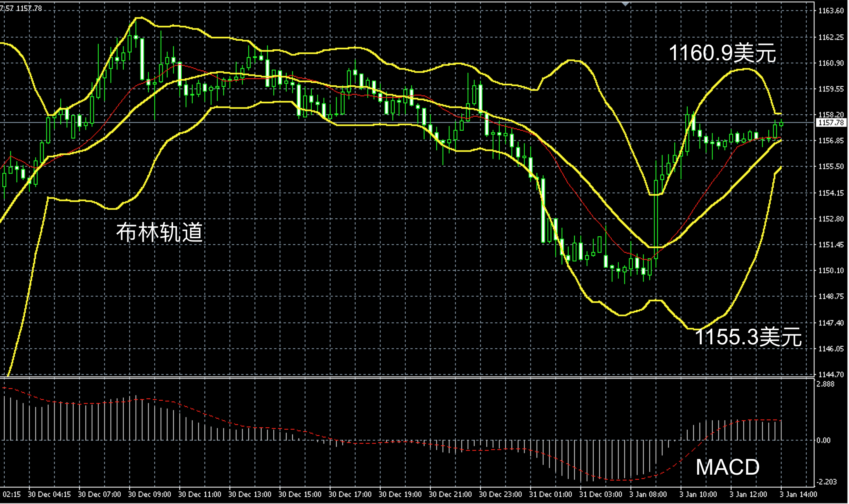Click the current price tag 1157.78
Screen dimensions: 849x504
(x=831, y=123)
